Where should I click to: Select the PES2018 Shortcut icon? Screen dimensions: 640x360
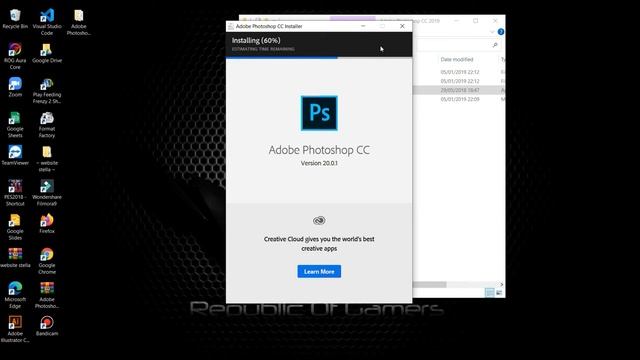15,193
